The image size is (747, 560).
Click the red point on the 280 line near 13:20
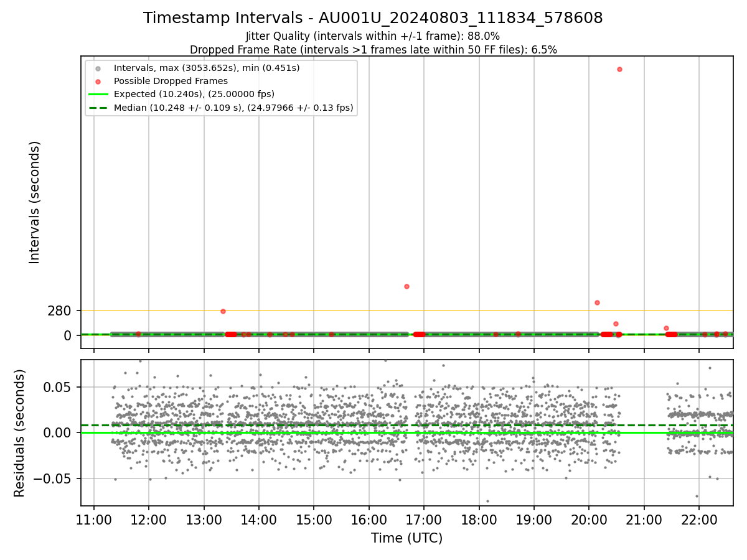pos(223,311)
